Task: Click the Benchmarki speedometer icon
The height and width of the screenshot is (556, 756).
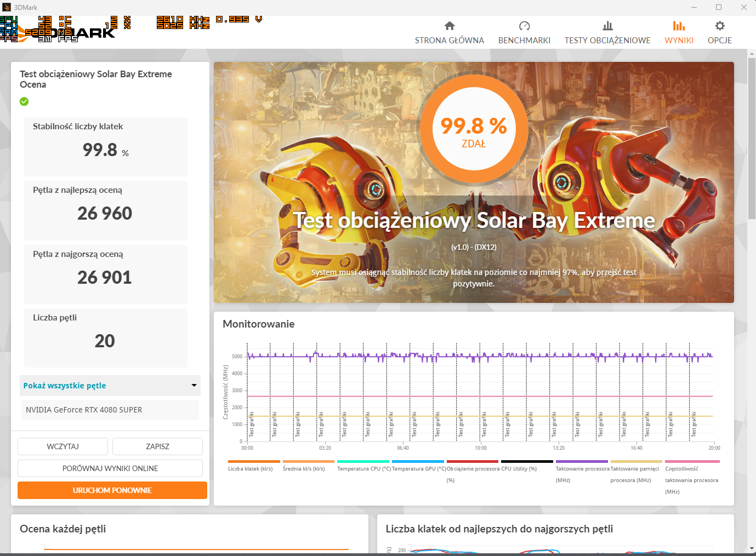Action: [x=524, y=26]
